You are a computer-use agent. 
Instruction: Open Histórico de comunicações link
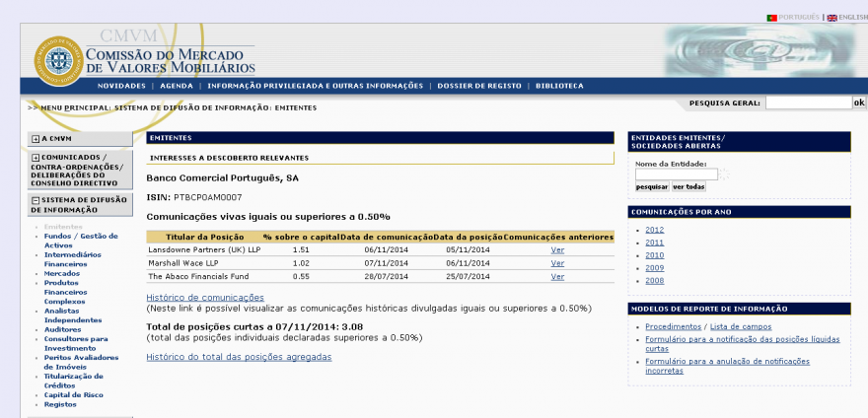click(205, 298)
